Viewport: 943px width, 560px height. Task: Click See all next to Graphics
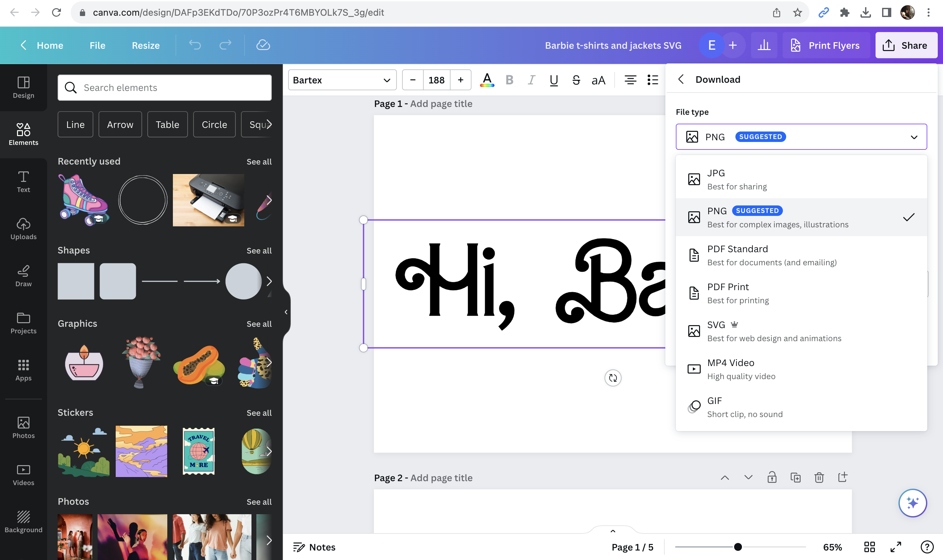point(259,324)
